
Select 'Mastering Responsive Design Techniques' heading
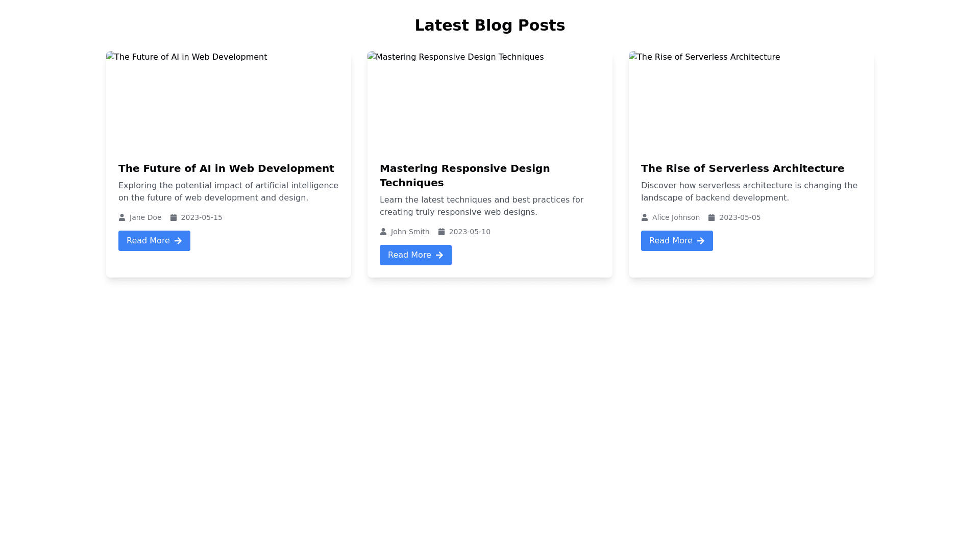(x=464, y=176)
